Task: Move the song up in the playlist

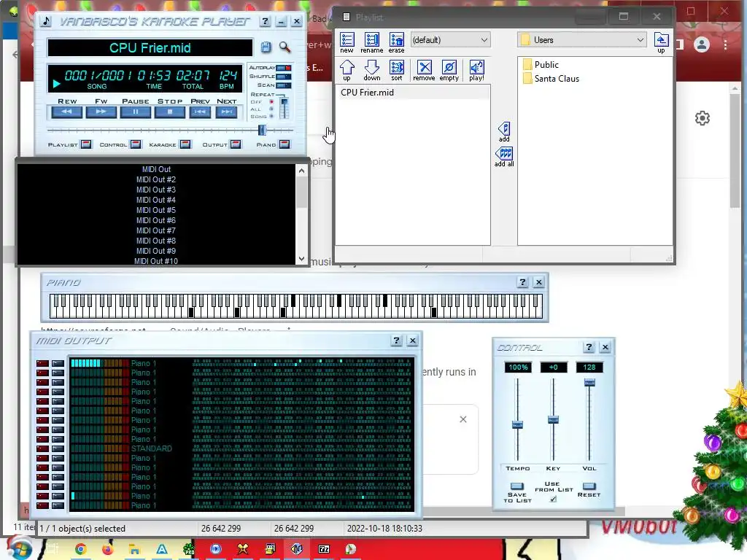Action: click(347, 71)
